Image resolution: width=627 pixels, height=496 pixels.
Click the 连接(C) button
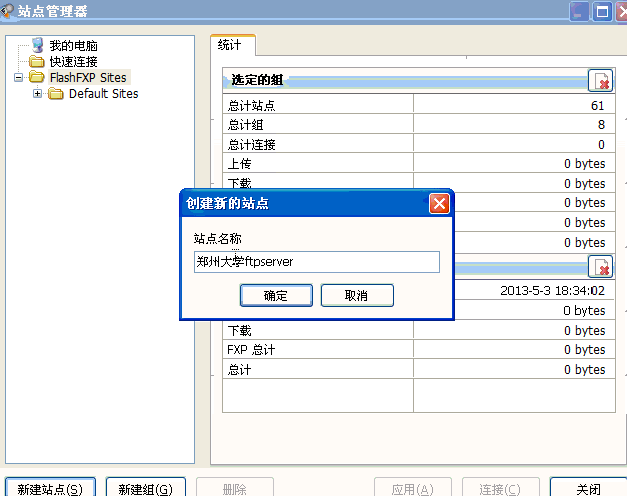(500, 487)
